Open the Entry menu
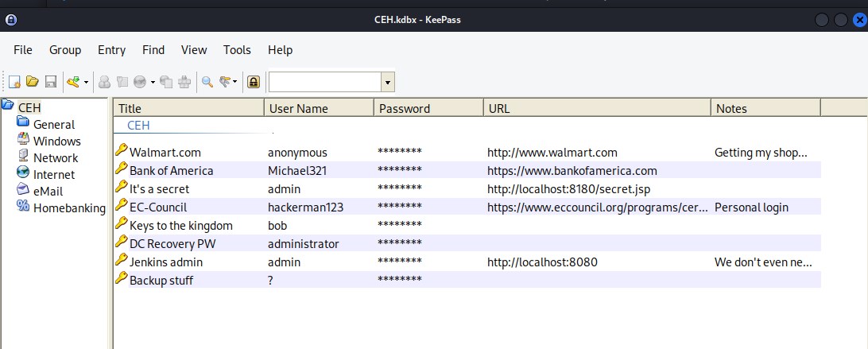The height and width of the screenshot is (349, 868). click(111, 50)
